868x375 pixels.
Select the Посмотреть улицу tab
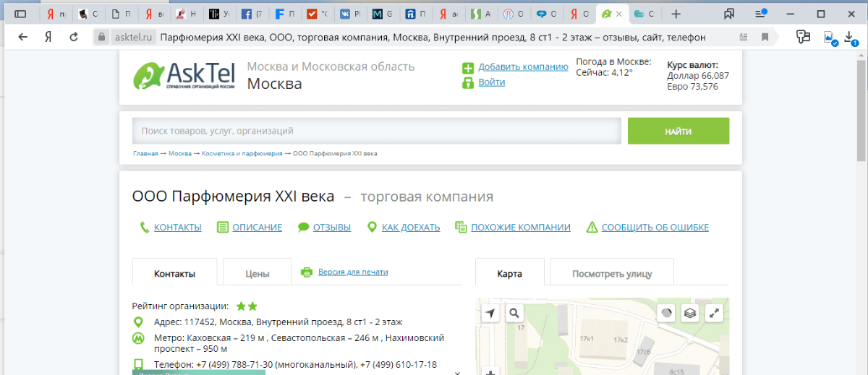pos(612,274)
